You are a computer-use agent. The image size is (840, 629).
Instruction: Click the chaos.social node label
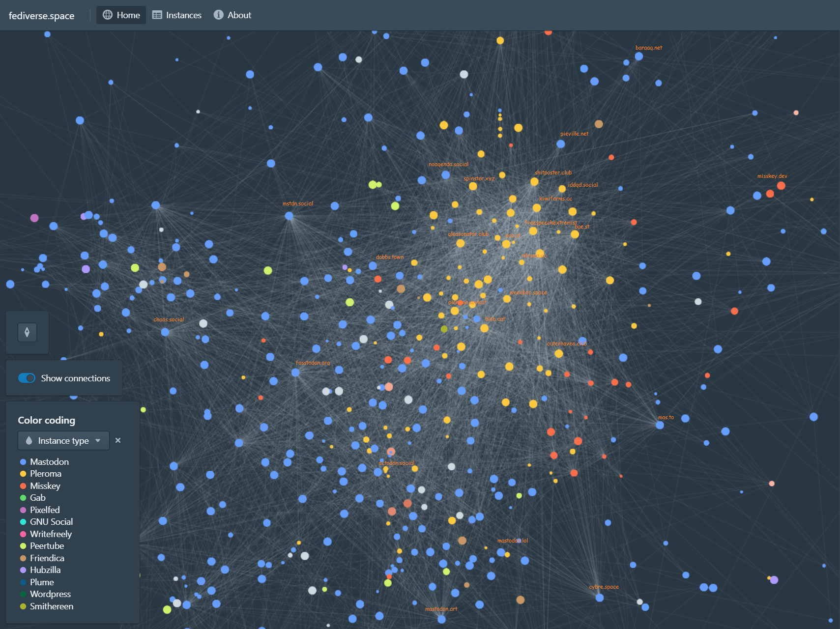[x=169, y=319]
